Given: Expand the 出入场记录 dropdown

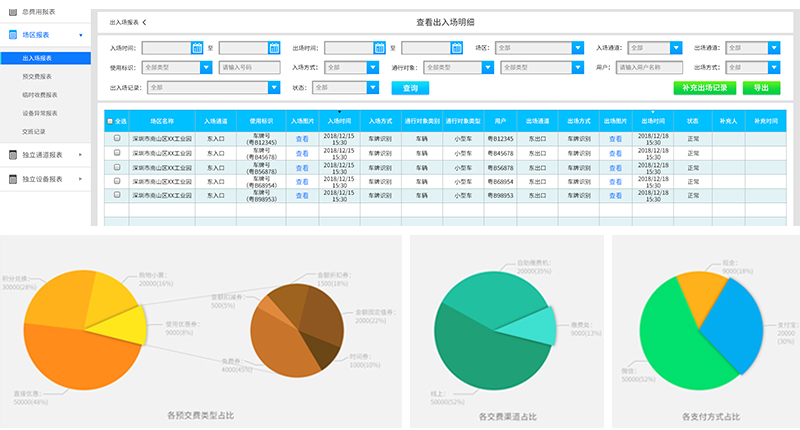Looking at the screenshot, I should click(x=273, y=87).
